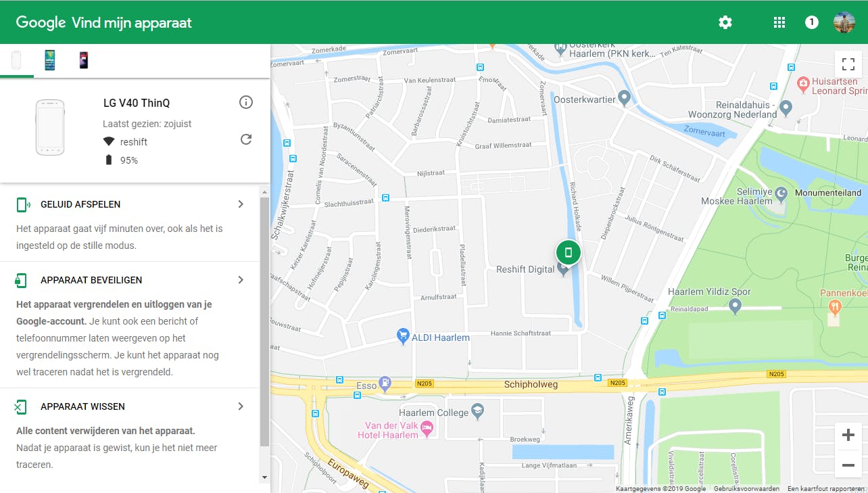Click the Huisartsen Leonard medical pin
Viewport: 868px width, 493px height.
(803, 84)
